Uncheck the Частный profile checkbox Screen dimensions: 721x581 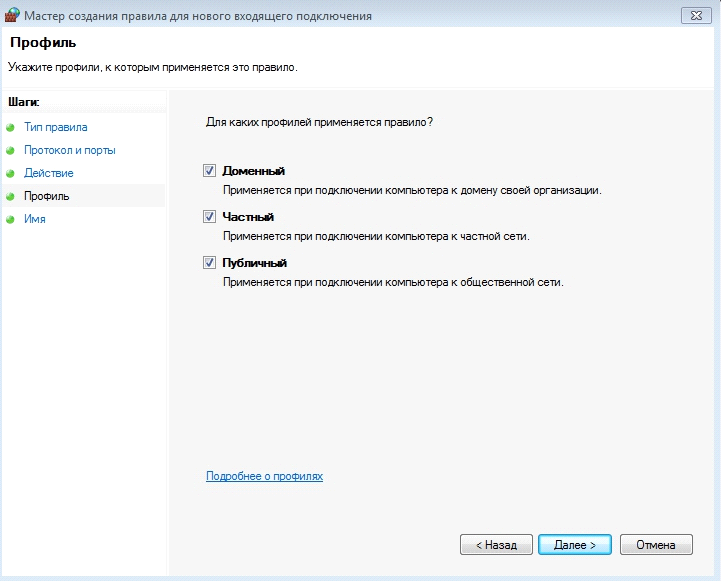pos(209,216)
